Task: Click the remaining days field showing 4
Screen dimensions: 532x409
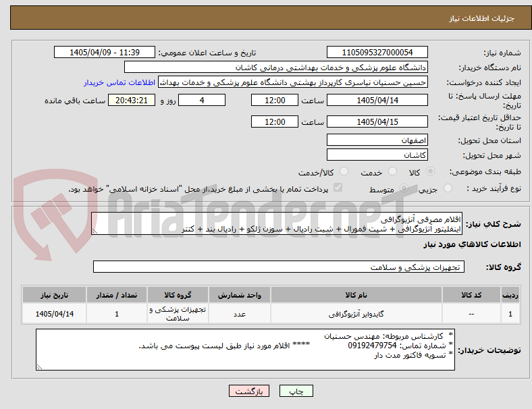Action: tap(202, 100)
